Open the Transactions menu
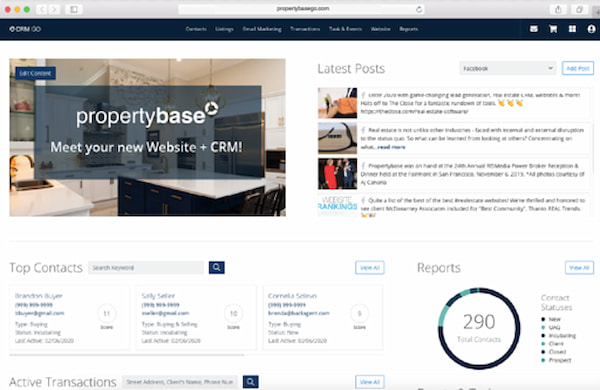The image size is (600, 390). [305, 29]
